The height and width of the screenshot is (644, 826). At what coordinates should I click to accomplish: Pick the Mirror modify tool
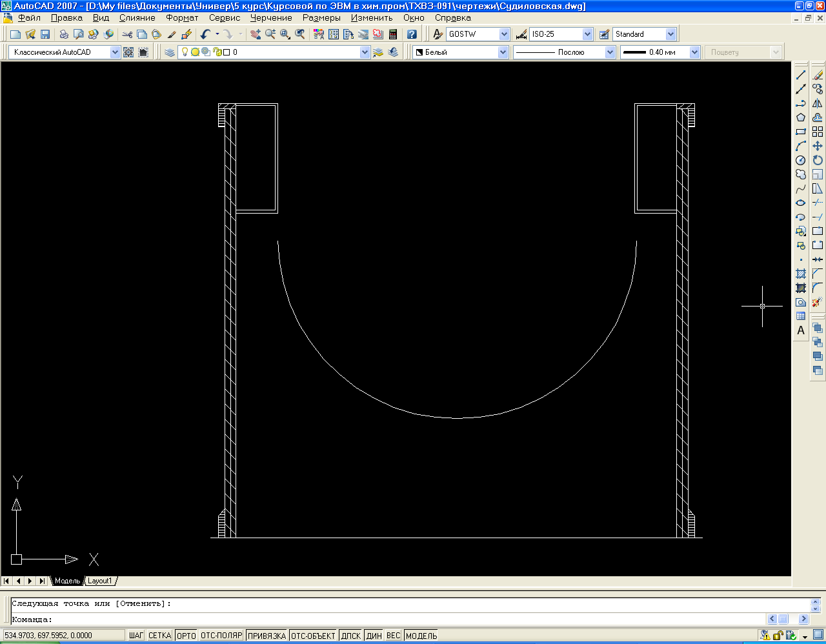point(818,103)
